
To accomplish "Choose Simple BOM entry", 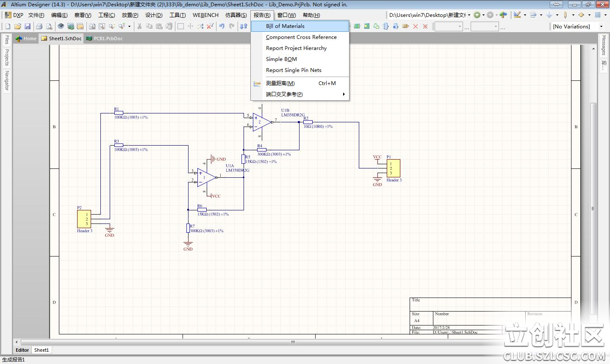I will click(x=300, y=59).
